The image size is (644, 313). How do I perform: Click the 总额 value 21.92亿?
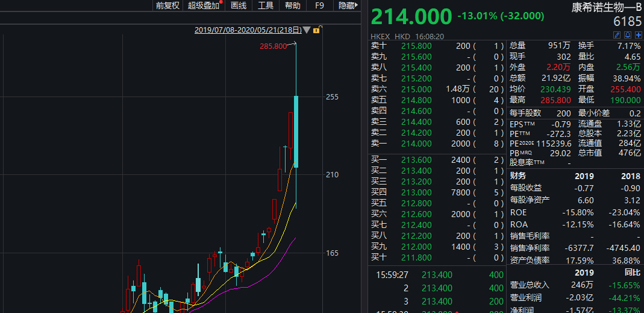[x=557, y=78]
